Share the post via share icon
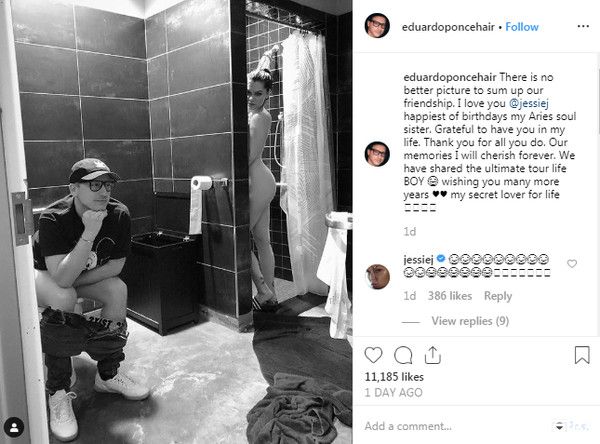600x444 pixels. (433, 355)
